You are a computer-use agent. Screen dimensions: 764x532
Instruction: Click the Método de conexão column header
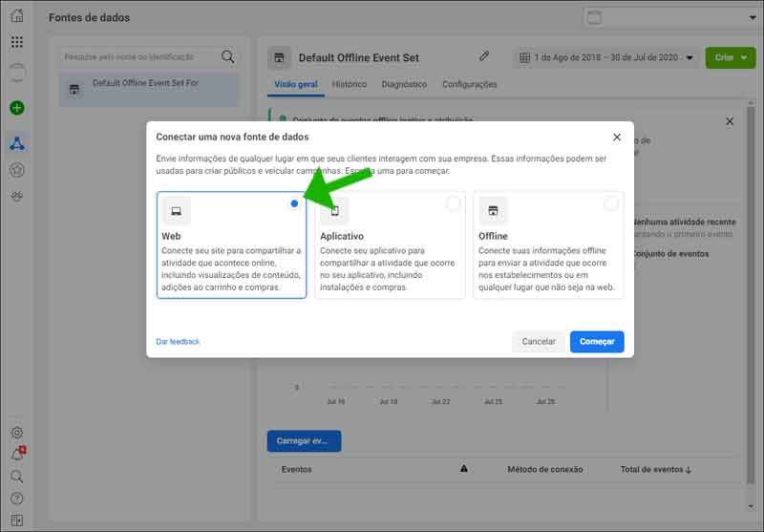(544, 470)
